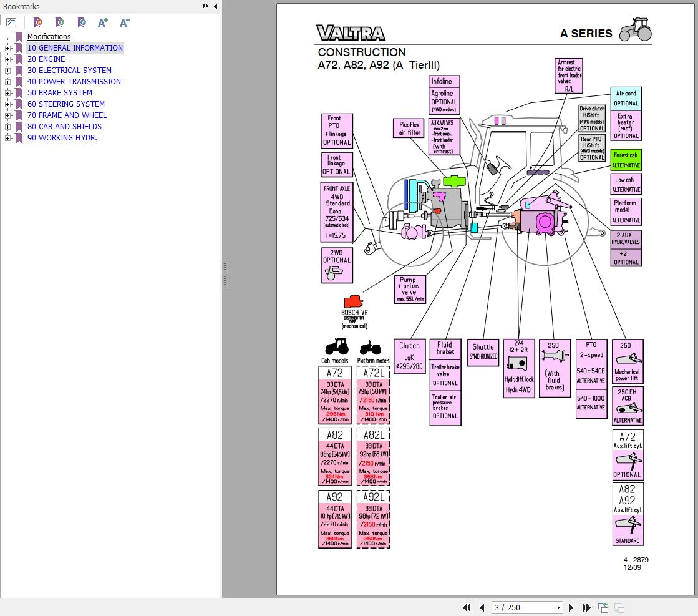Click the PTO 2-speed box
Image resolution: width=698 pixels, height=616 pixels.
pyautogui.click(x=591, y=379)
